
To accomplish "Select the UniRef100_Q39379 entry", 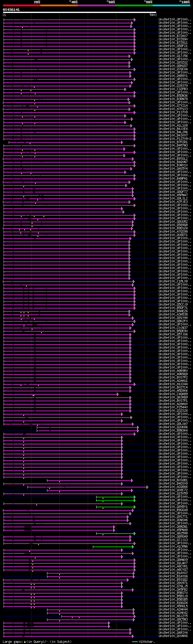I will click(x=173, y=86).
